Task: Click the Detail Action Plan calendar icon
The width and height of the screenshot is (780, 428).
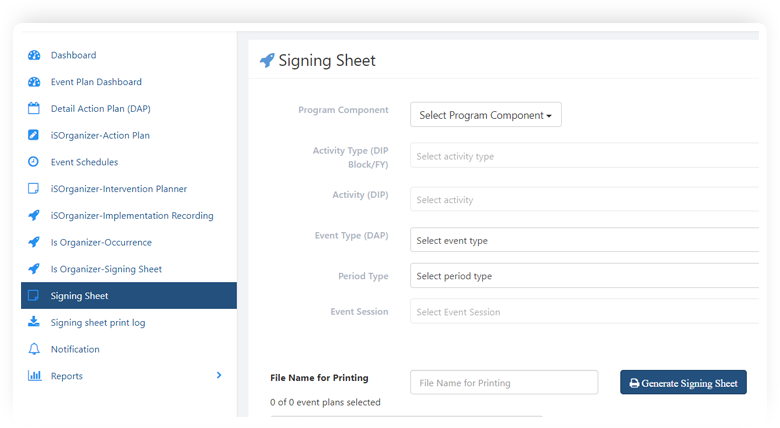Action: [x=34, y=108]
